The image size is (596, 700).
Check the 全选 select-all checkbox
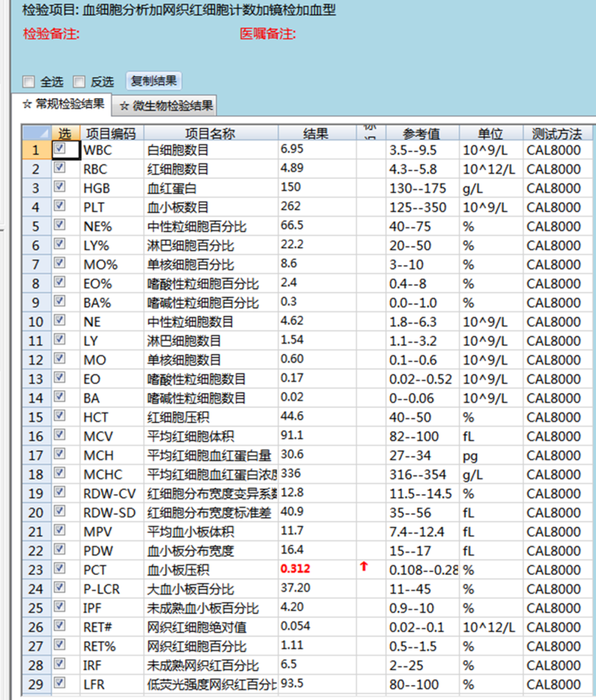[29, 82]
